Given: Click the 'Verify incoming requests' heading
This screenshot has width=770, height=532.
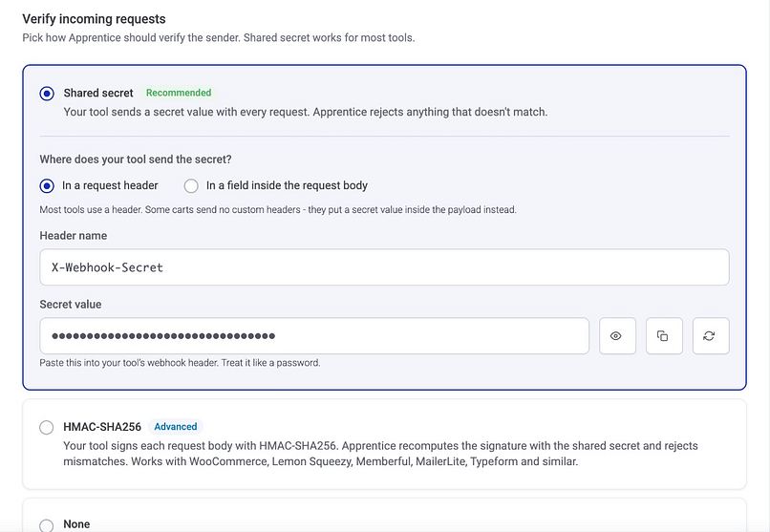Looking at the screenshot, I should 94,19.
